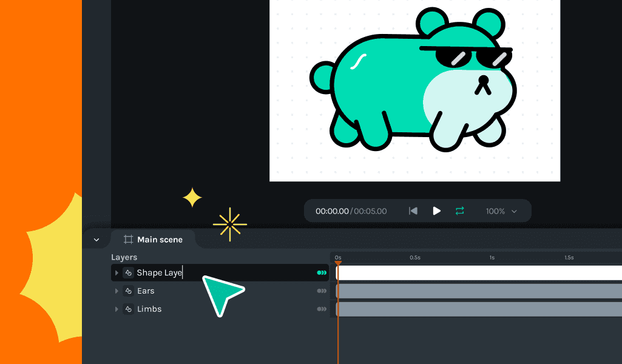Toggle visibility of the Shape Layer
Image resolution: width=622 pixels, height=364 pixels.
(321, 272)
